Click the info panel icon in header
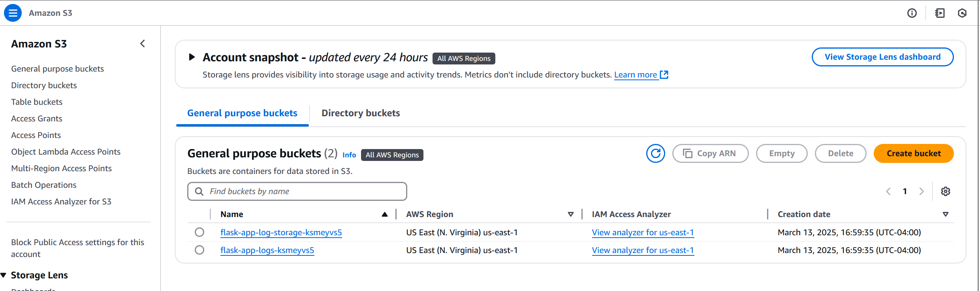This screenshot has width=980, height=291. 912,13
